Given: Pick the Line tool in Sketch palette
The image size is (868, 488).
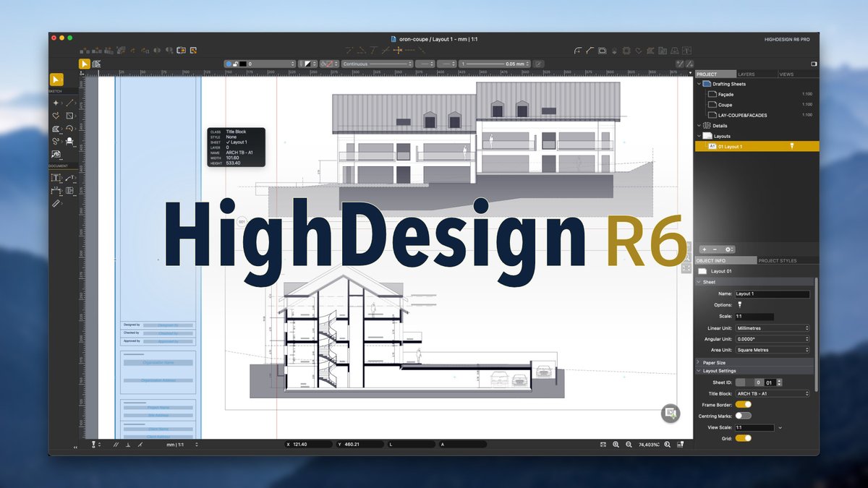Looking at the screenshot, I should pos(70,103).
